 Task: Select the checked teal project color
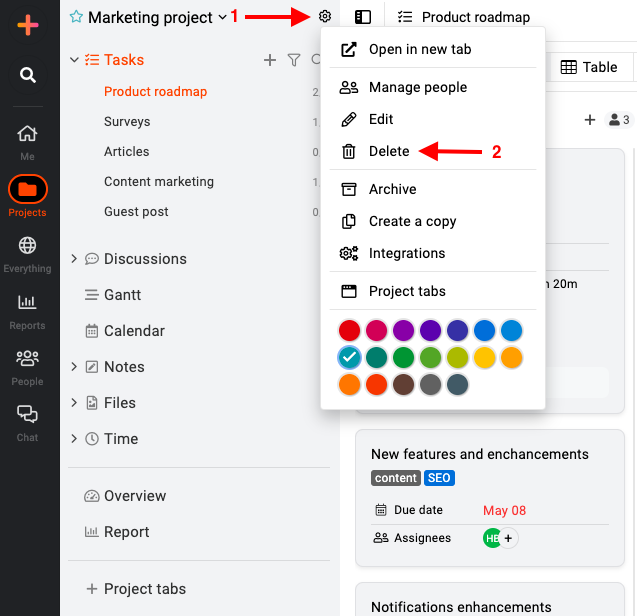pyautogui.click(x=349, y=358)
